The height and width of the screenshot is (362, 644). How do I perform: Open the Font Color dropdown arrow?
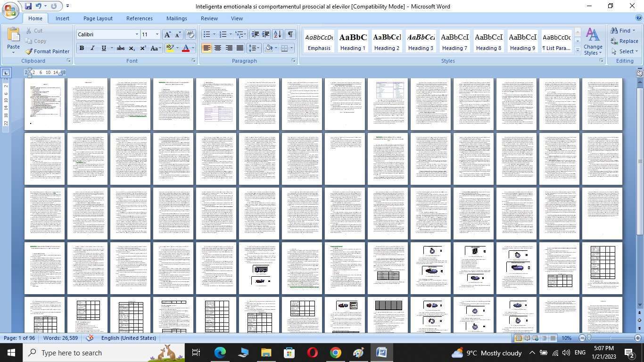[x=193, y=48]
